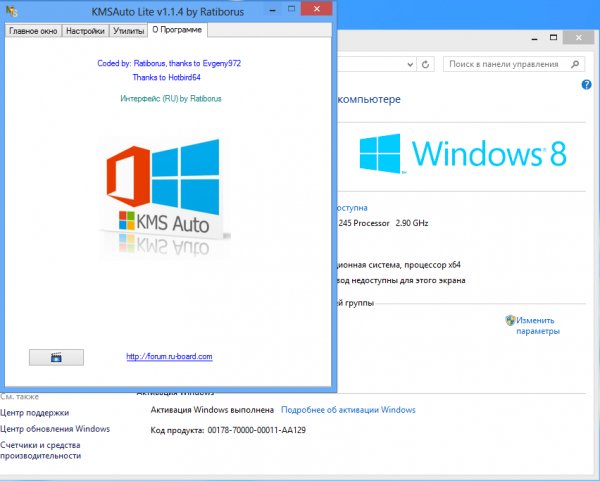Maximize the Control Panel window
The height and width of the screenshot is (481, 600).
click(x=553, y=37)
